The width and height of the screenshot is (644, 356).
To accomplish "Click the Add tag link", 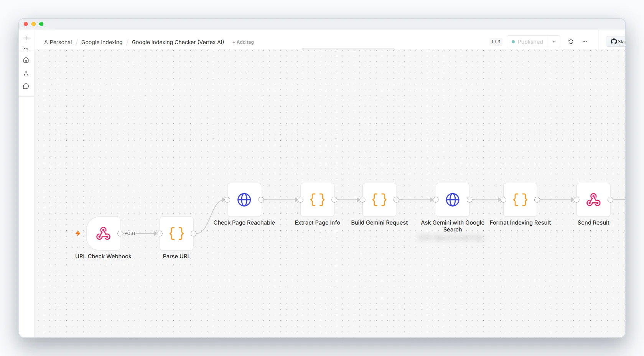I will (x=243, y=42).
